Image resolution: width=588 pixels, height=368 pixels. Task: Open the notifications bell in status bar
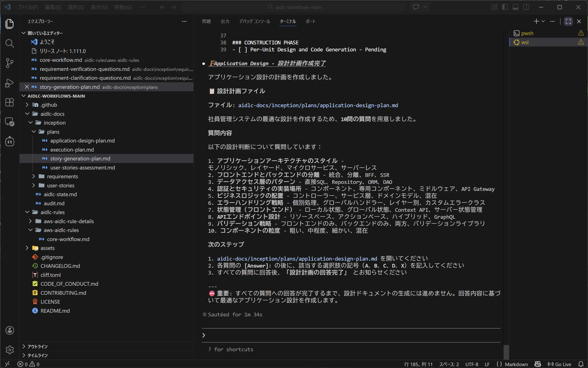(x=581, y=364)
